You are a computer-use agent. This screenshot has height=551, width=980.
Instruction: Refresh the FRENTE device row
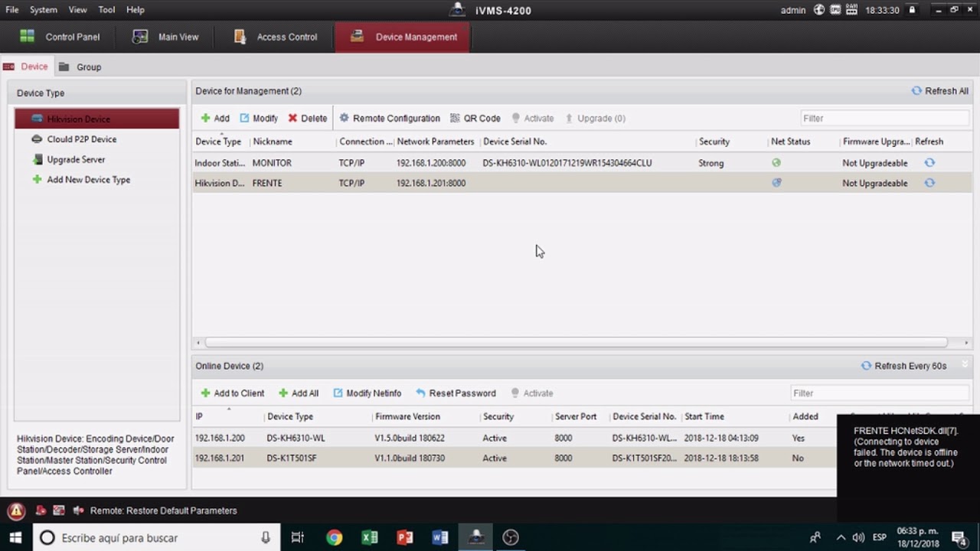929,183
